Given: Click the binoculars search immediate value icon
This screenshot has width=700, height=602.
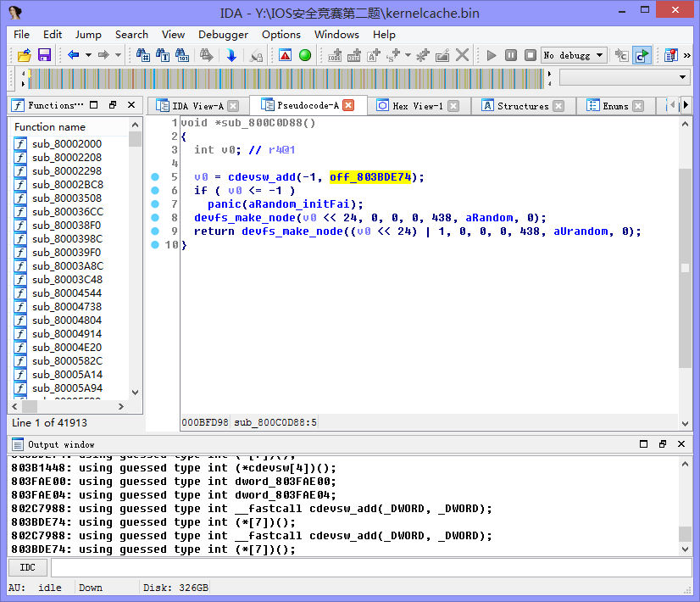Looking at the screenshot, I should [143, 55].
